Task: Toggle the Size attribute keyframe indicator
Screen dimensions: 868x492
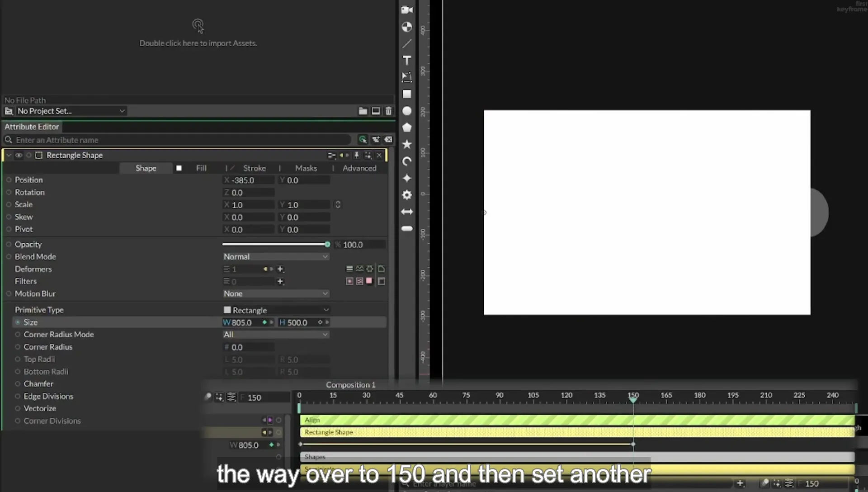Action: click(x=18, y=322)
